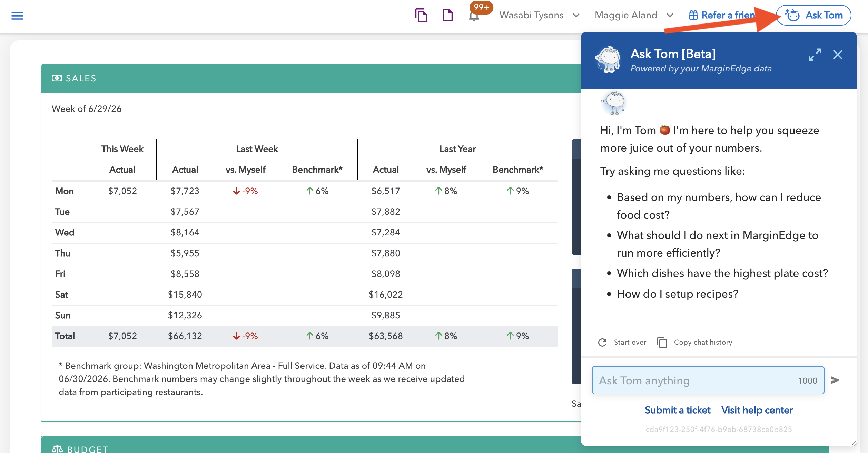868x453 pixels.
Task: Click the stacked documents icon in header
Action: point(421,16)
